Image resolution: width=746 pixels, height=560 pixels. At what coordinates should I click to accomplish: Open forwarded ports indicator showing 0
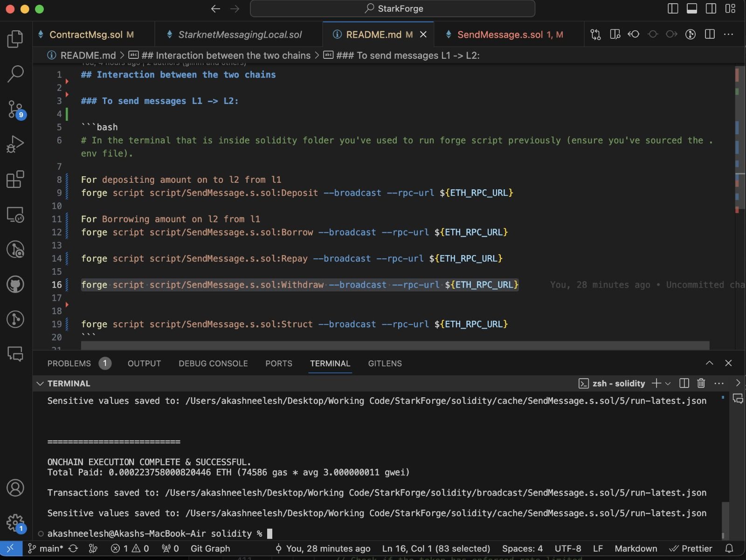pos(170,548)
